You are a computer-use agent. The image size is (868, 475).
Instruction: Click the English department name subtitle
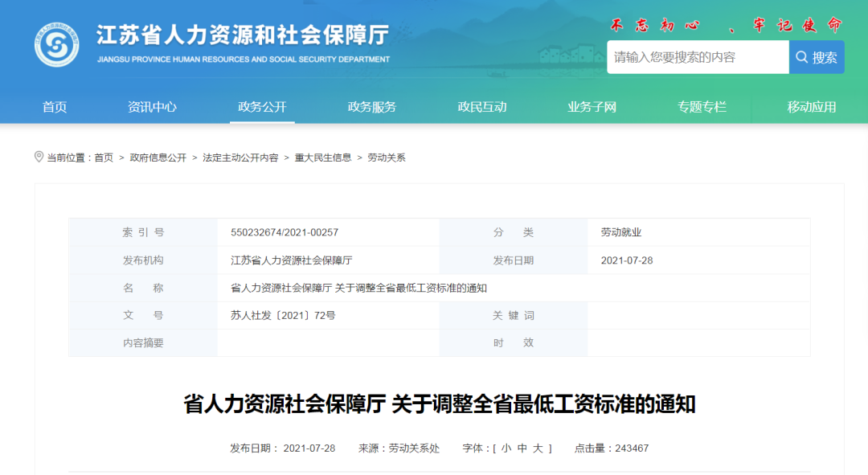[244, 59]
